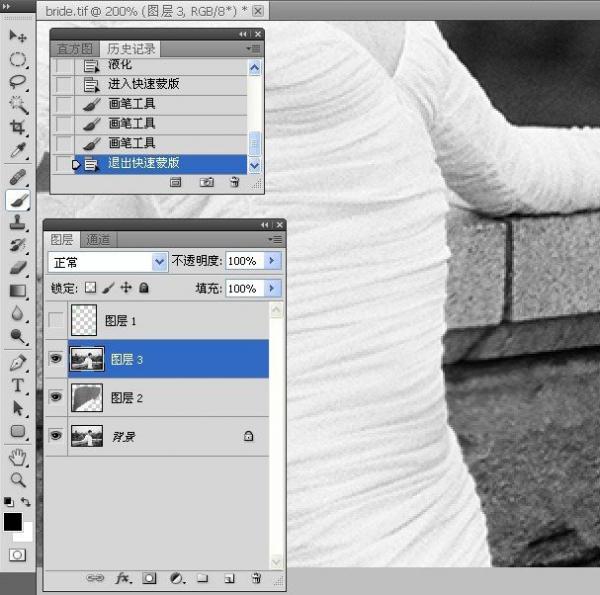Toggle lock image pixels brush icon
This screenshot has height=595, width=600.
point(109,287)
